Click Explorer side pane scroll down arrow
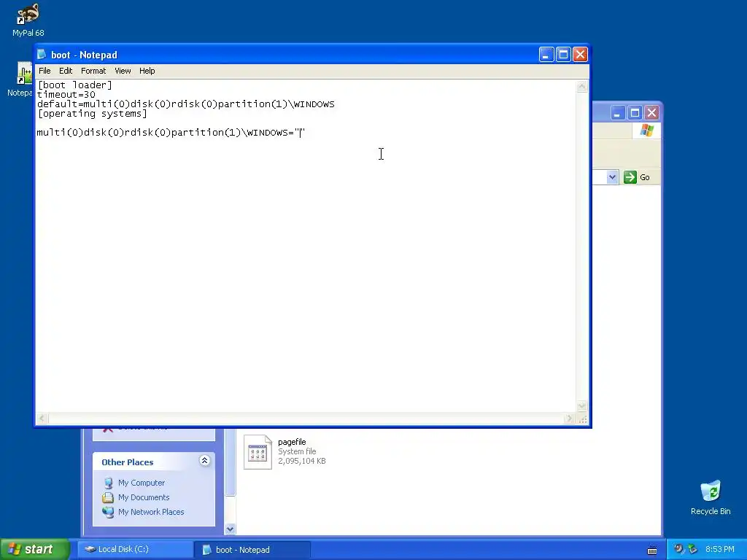The height and width of the screenshot is (560, 747). click(230, 529)
